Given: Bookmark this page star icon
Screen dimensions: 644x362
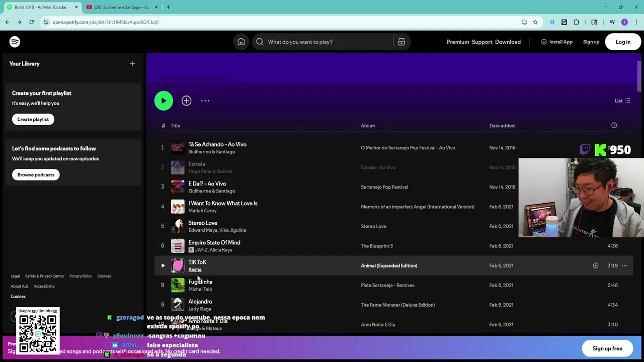Looking at the screenshot, I should point(535,22).
